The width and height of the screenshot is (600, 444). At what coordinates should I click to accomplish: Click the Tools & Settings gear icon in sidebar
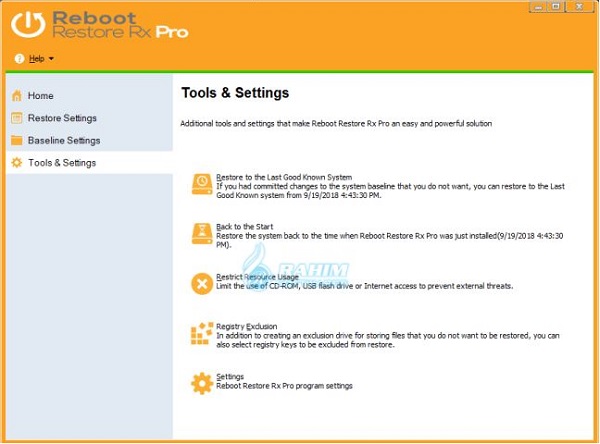tap(16, 163)
